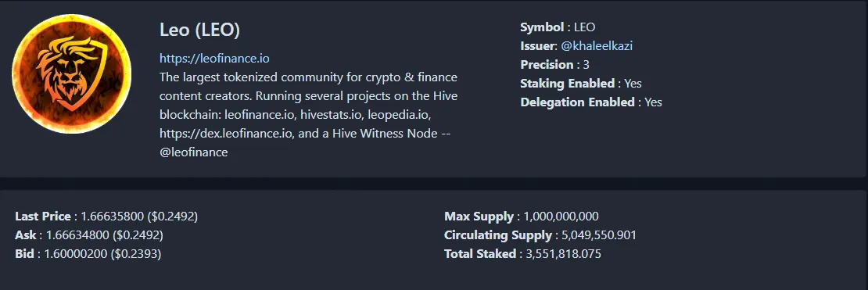Open the https://leofinance.io link
Screen dimensions: 868x290
[214, 58]
